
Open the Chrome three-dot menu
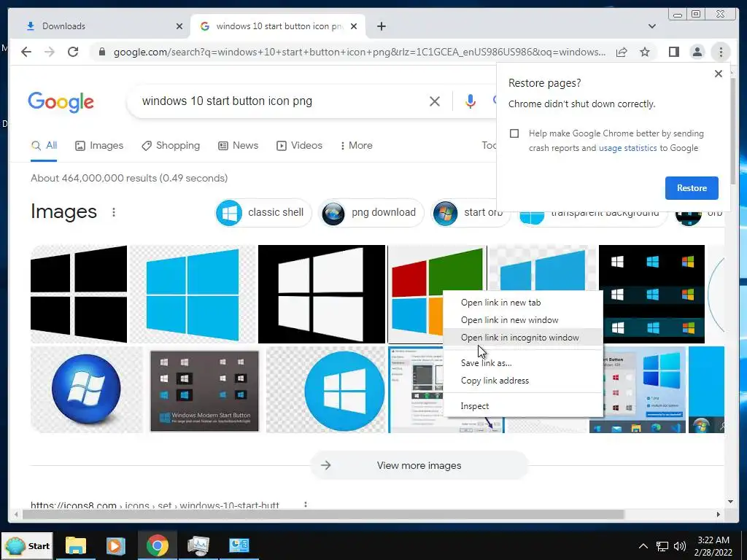721,52
